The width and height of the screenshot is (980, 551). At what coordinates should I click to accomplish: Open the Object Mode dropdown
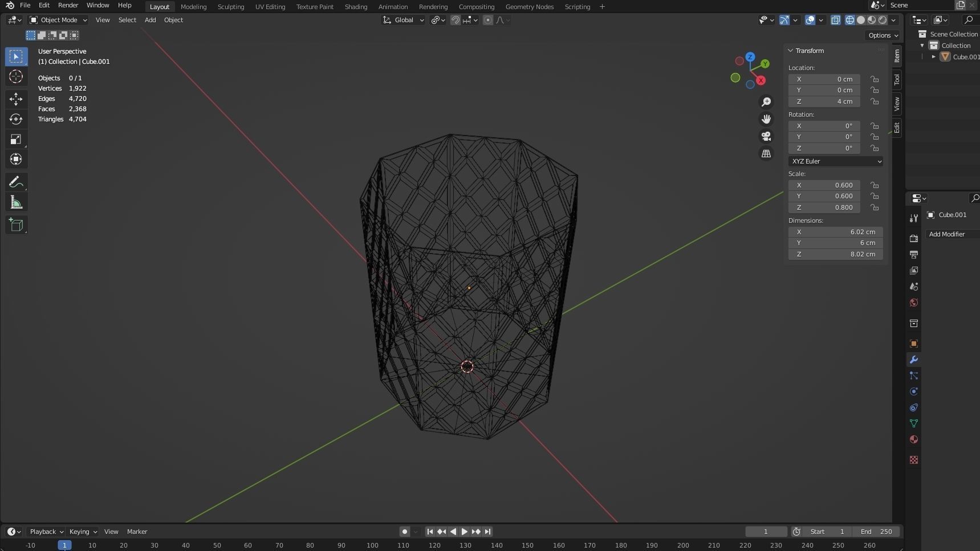coord(58,20)
